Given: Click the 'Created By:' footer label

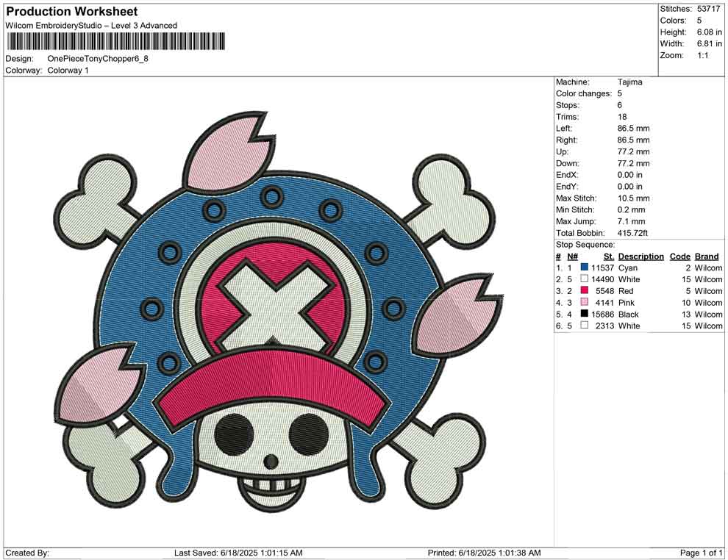Looking at the screenshot, I should point(27,553).
